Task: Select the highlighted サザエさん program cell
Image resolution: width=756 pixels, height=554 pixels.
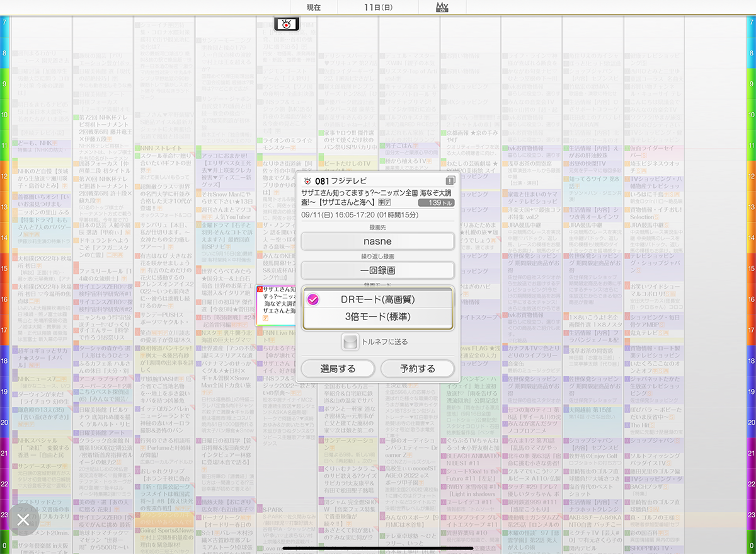Action: point(275,299)
